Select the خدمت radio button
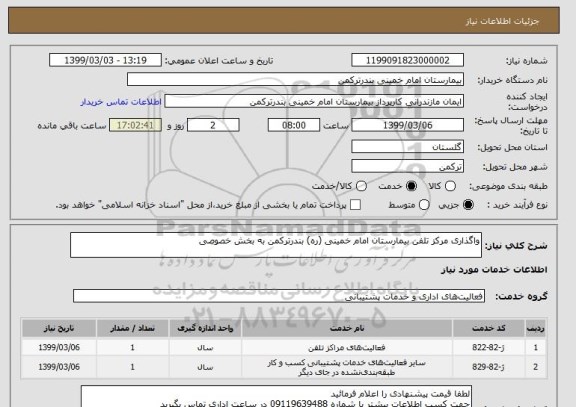This screenshot has height=407, width=576. [x=411, y=186]
